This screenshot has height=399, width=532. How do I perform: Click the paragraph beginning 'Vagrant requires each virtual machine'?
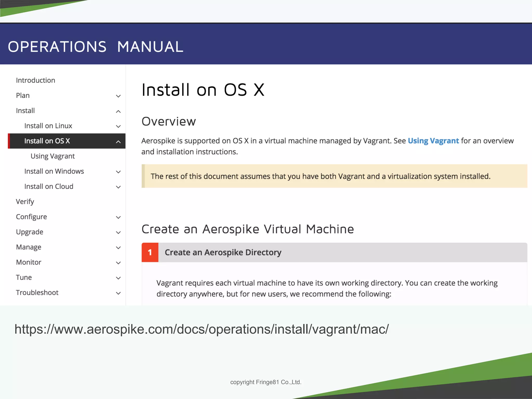[x=327, y=288]
